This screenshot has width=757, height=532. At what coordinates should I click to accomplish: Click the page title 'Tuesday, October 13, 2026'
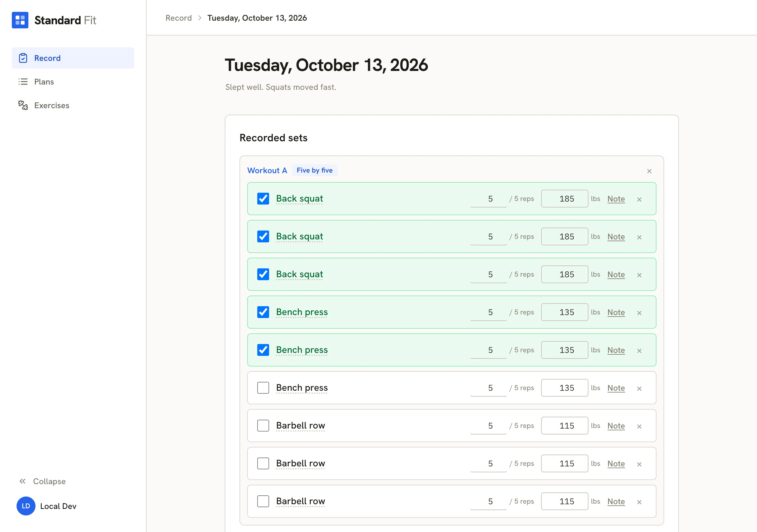pyautogui.click(x=326, y=65)
